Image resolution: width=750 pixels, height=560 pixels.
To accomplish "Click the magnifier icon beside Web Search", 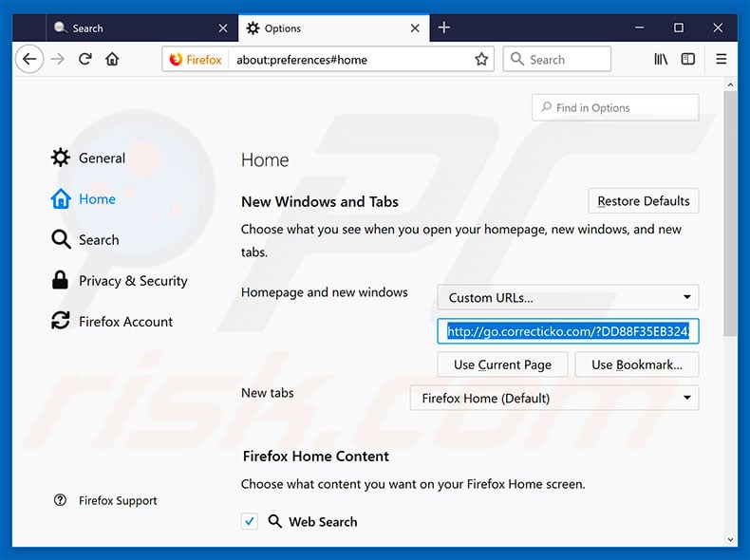I will pos(274,521).
